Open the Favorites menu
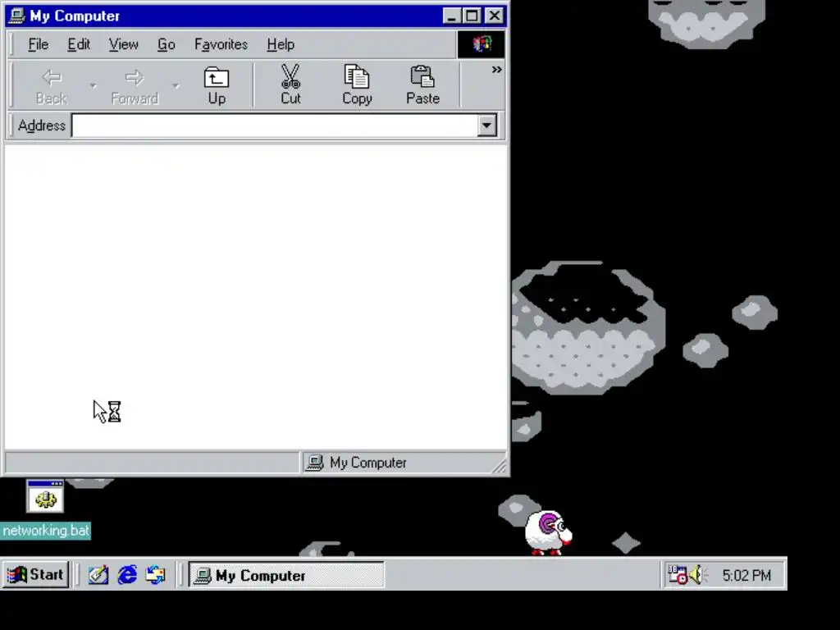Image resolution: width=840 pixels, height=630 pixels. pos(221,44)
